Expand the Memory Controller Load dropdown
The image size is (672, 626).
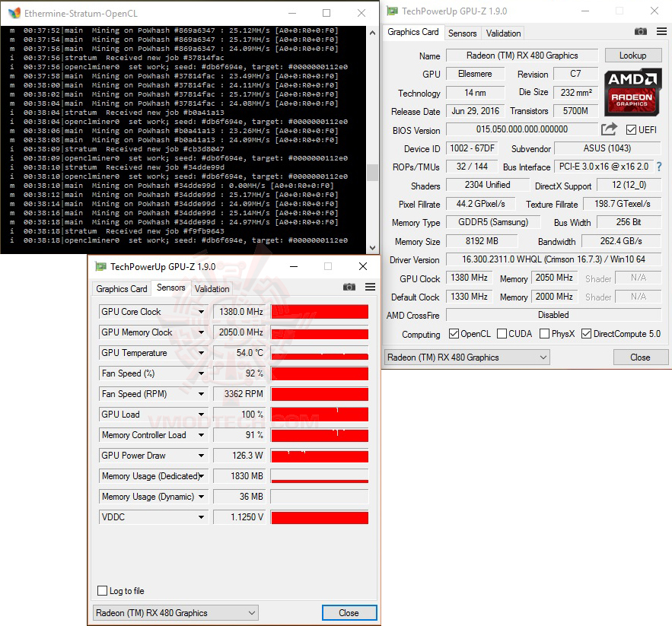[201, 435]
